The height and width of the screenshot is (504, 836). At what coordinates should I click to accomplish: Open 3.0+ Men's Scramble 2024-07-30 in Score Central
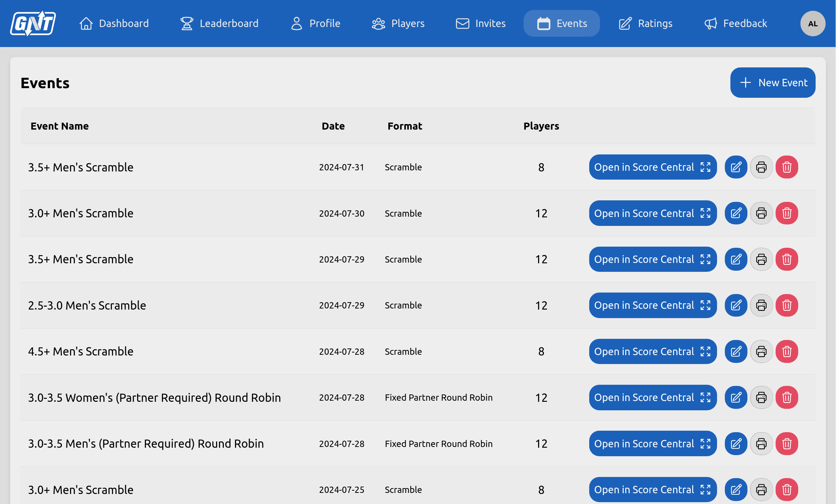click(653, 213)
